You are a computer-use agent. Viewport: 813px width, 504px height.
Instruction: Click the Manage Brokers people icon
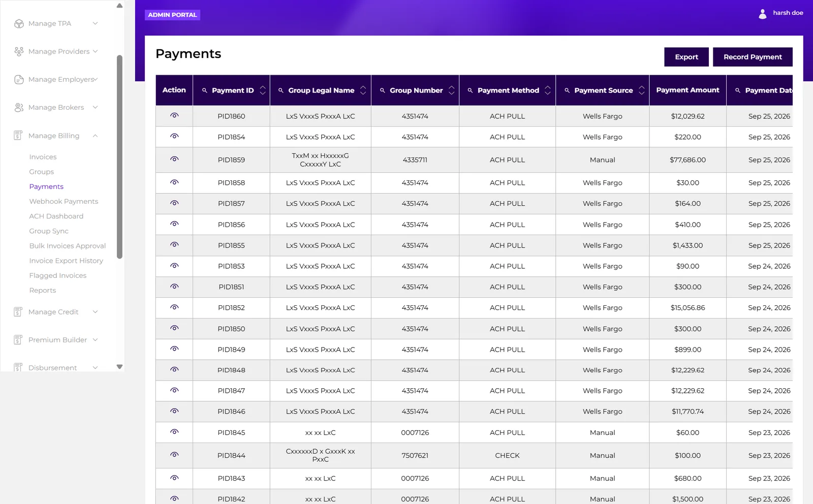point(19,107)
